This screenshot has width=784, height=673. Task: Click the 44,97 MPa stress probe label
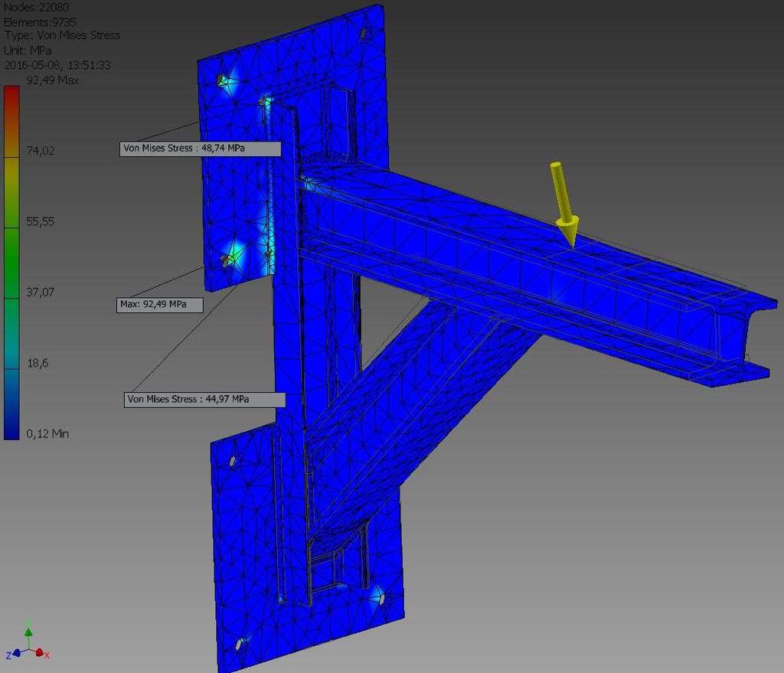pos(204,400)
